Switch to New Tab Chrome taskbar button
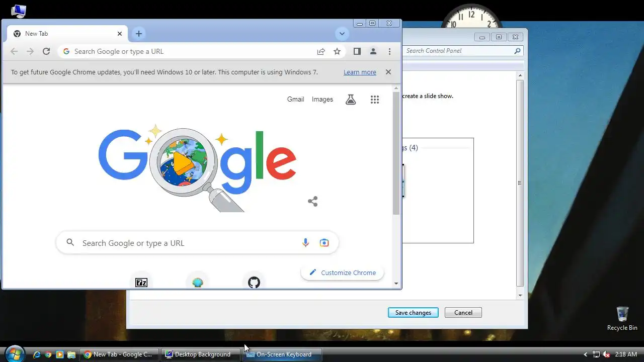This screenshot has height=362, width=644. click(119, 354)
